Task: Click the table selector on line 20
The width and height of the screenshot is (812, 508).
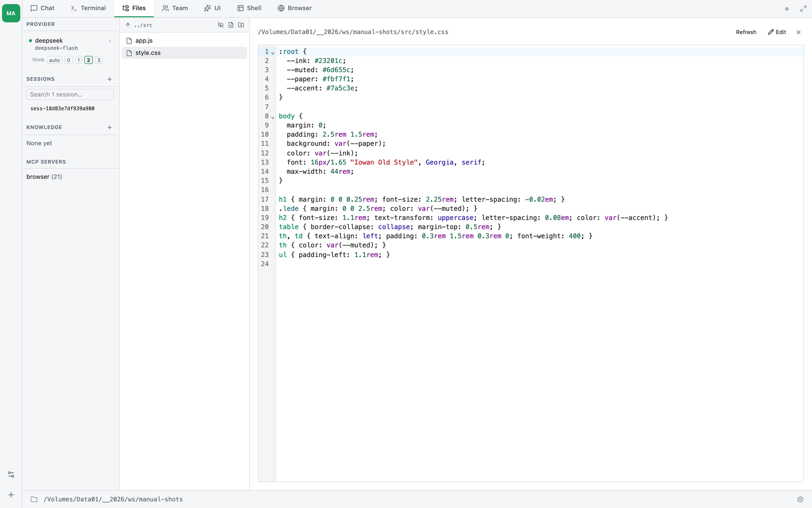Action: [x=289, y=227]
